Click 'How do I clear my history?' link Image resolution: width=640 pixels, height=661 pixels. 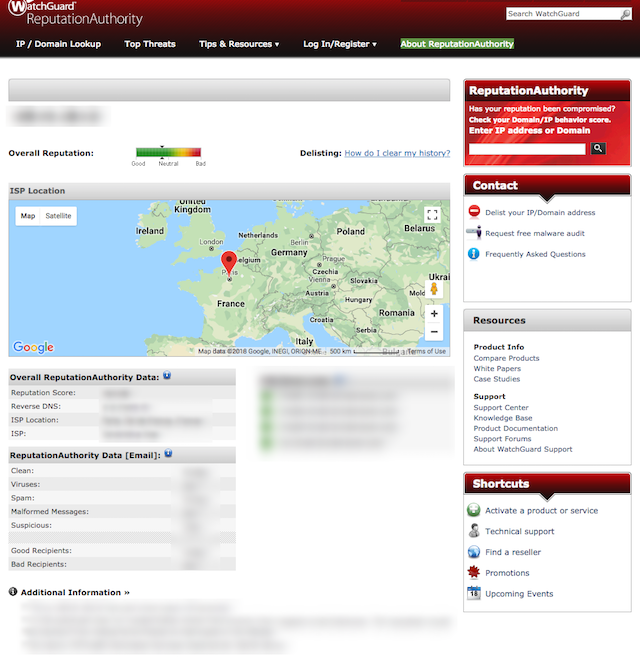click(x=397, y=153)
